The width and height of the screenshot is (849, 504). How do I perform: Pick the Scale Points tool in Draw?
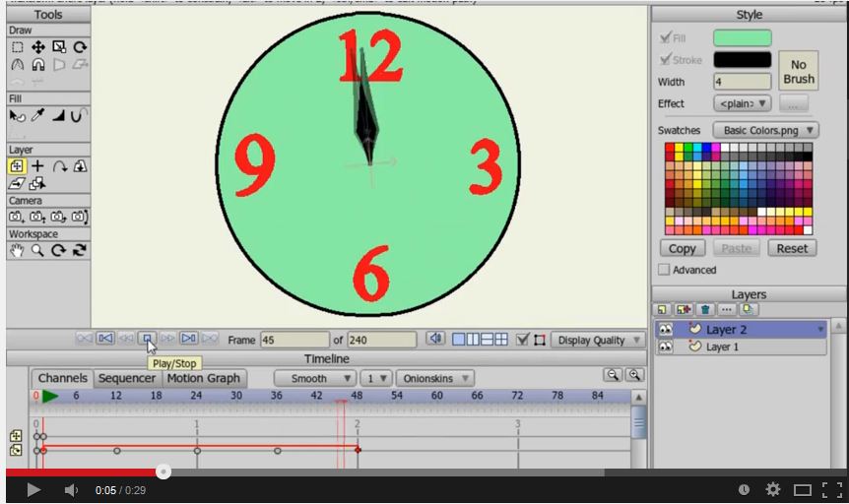click(x=59, y=47)
